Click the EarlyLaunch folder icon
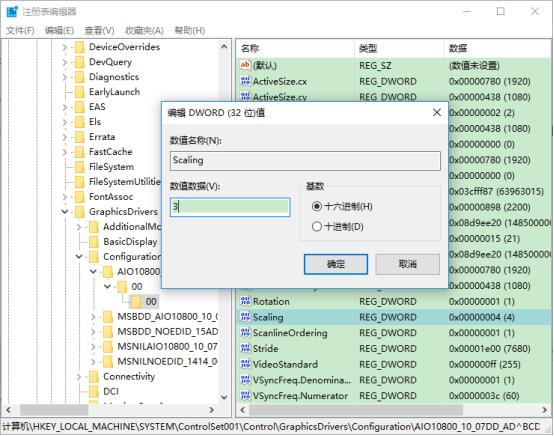 click(x=80, y=92)
